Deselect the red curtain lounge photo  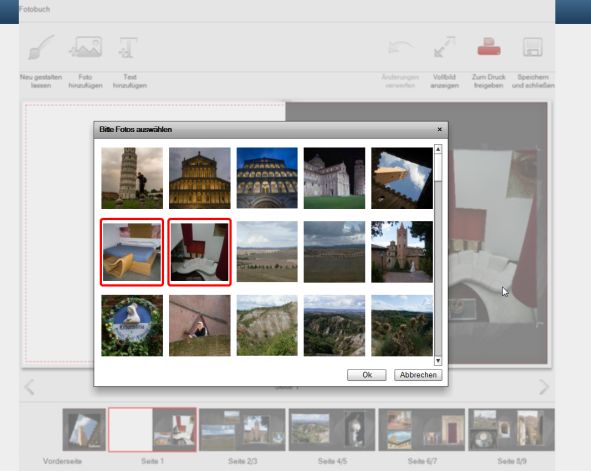[x=199, y=252]
